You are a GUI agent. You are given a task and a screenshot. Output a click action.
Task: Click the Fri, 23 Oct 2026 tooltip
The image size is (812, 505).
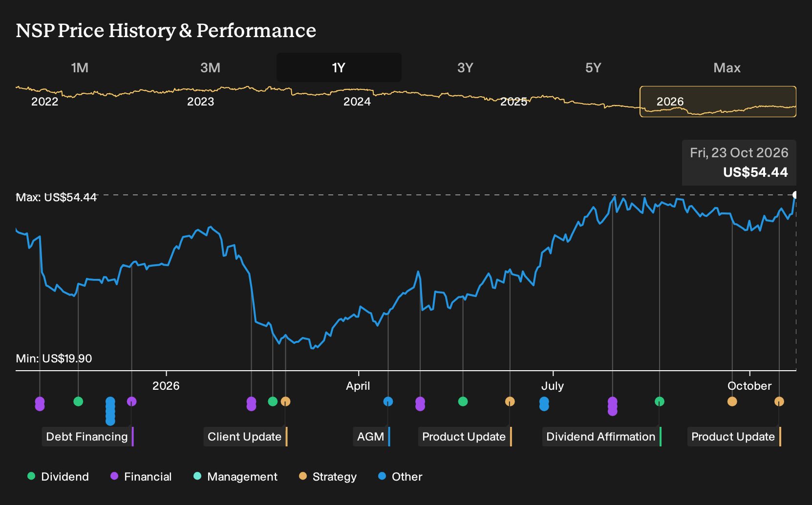coord(739,163)
